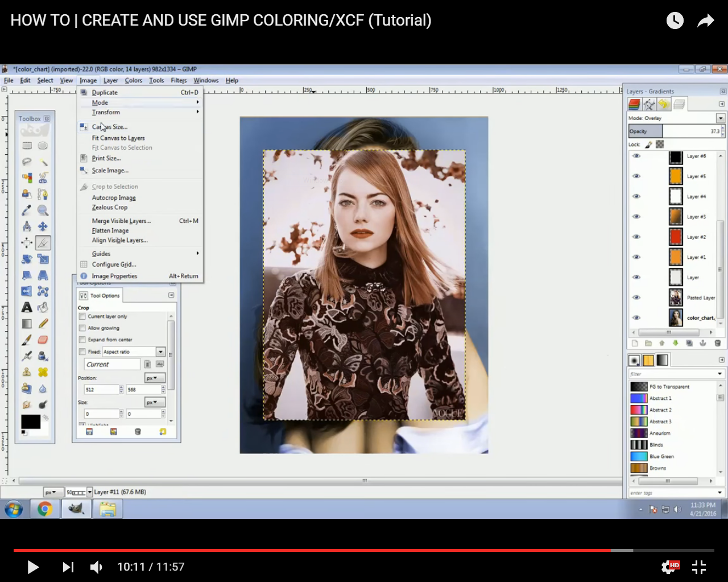
Task: Adjust the layer Opacity slider
Action: (674, 131)
